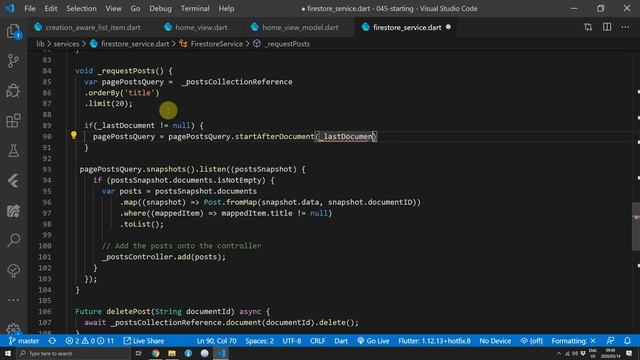Change encoding via UTF-8
The image size is (640, 360).
(292, 341)
